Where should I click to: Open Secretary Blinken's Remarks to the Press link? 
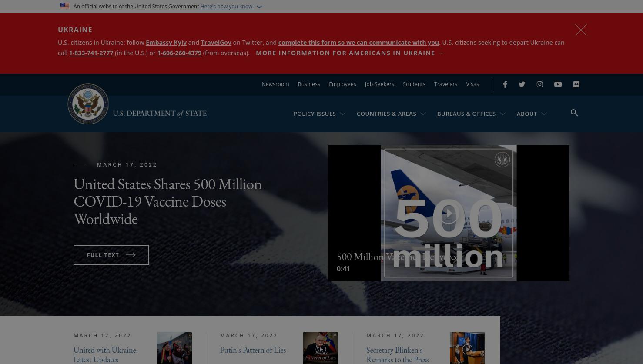398,354
